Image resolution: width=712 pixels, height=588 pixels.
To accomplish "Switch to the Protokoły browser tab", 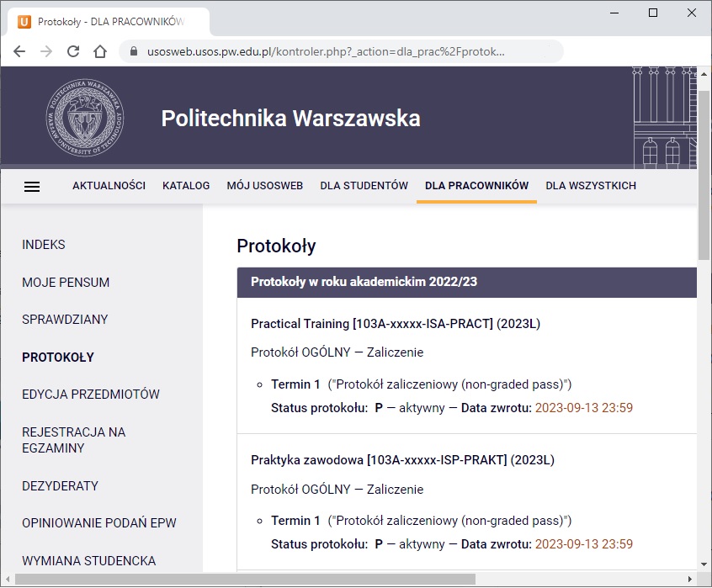I will (x=109, y=21).
